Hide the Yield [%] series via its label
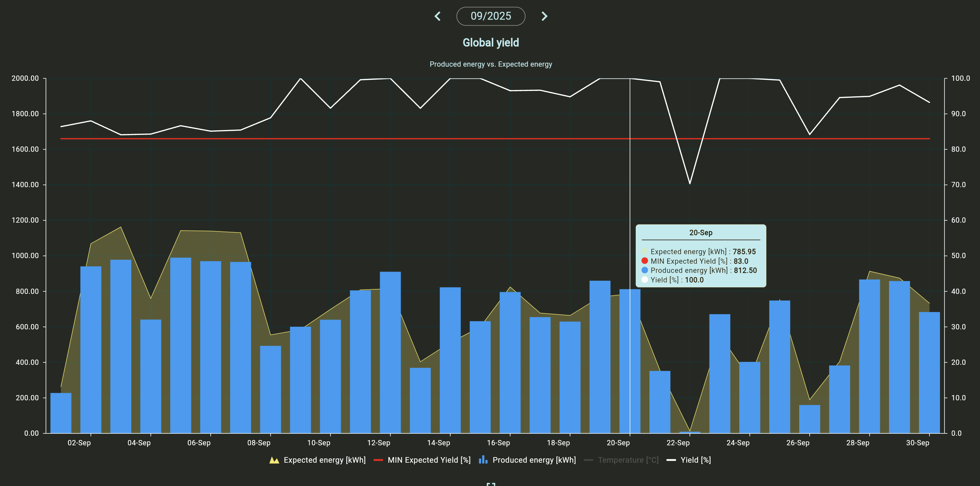Viewport: 980px width, 486px height. [x=695, y=460]
